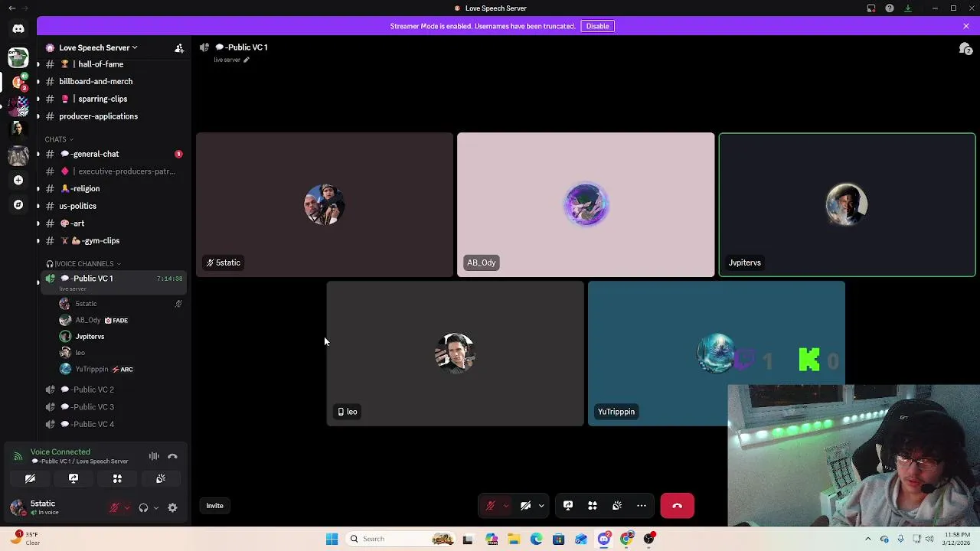Open soundboard from call control bar
This screenshot has width=980, height=551.
[x=617, y=506]
